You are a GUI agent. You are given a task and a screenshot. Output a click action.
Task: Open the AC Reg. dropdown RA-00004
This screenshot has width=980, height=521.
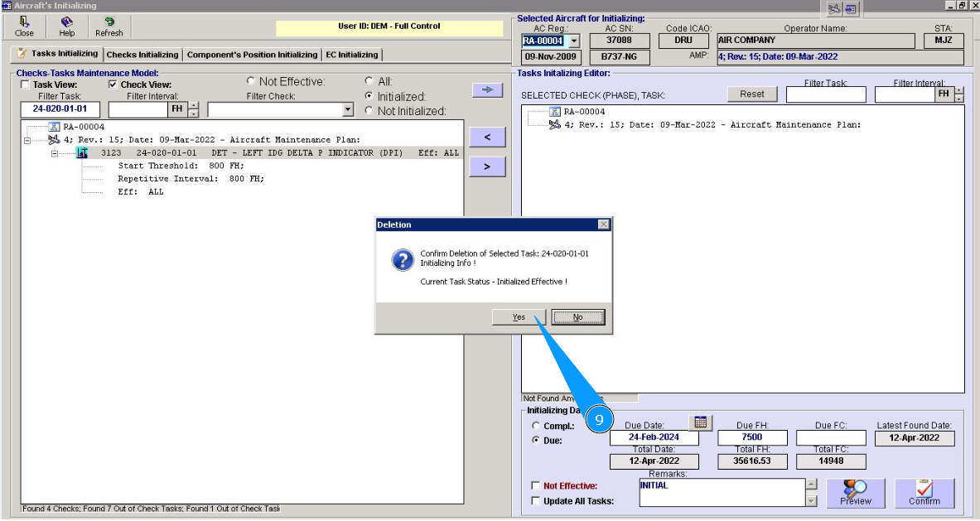tap(574, 41)
